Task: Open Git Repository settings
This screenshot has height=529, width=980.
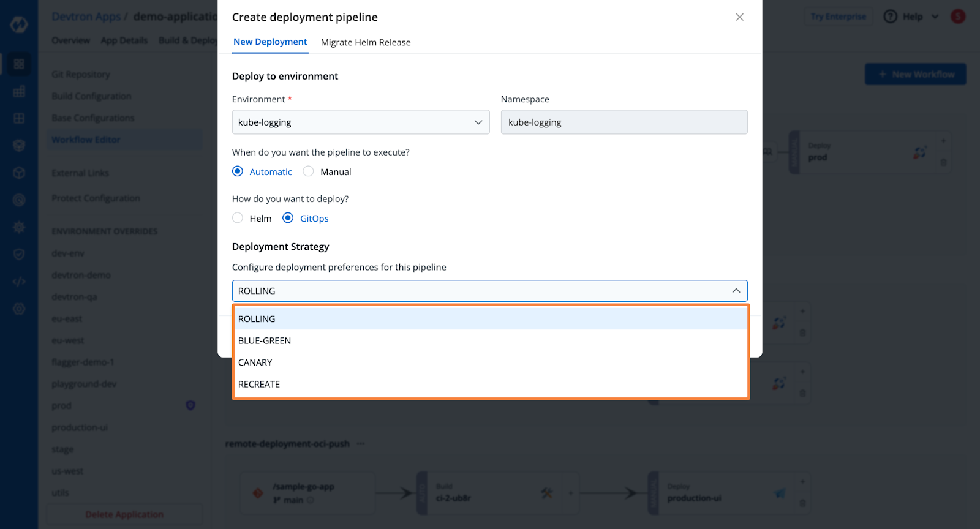Action: pyautogui.click(x=81, y=74)
